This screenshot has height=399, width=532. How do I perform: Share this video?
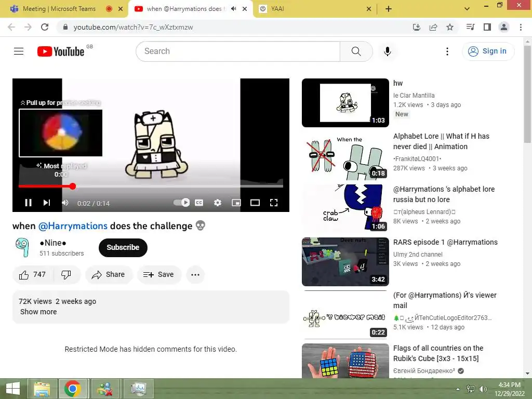(x=109, y=274)
